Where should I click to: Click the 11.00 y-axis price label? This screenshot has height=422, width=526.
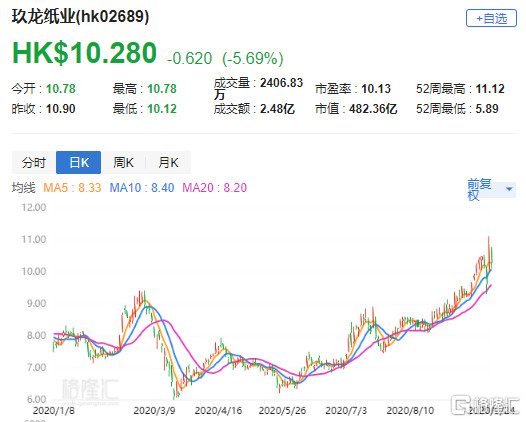coord(34,240)
